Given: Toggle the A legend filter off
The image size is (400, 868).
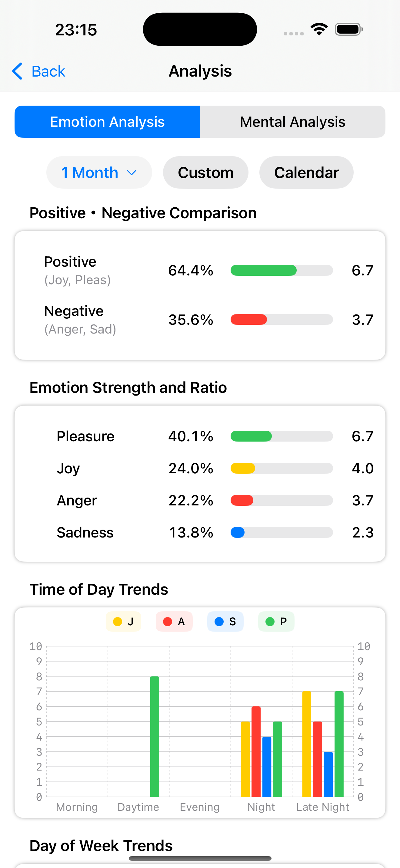Looking at the screenshot, I should (x=174, y=621).
